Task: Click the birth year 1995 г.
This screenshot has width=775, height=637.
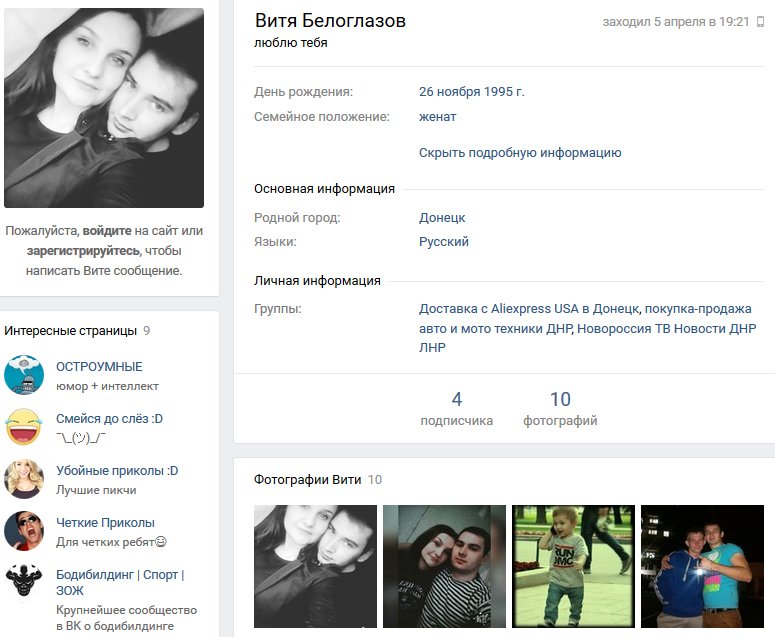Action: pos(504,92)
